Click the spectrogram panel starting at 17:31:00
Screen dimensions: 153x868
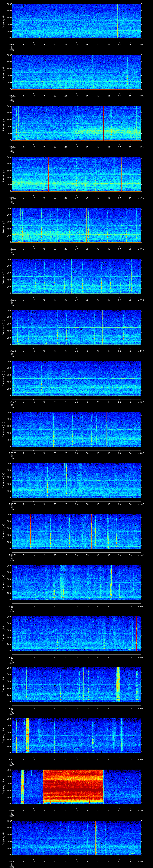77,21
